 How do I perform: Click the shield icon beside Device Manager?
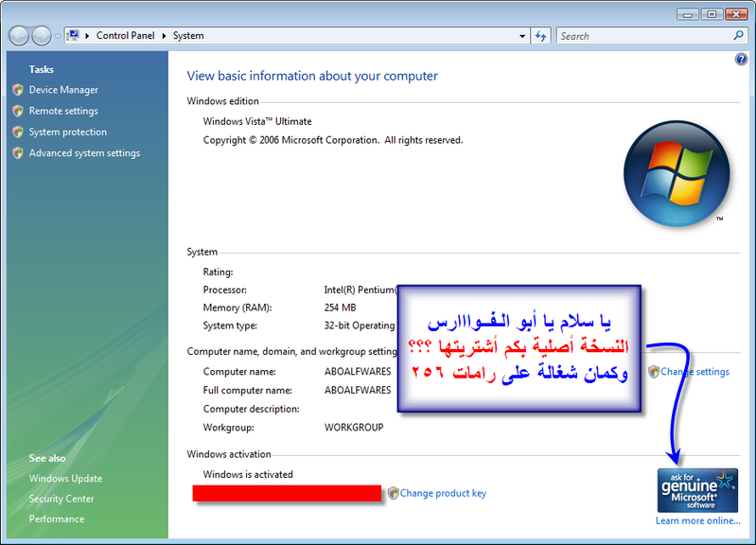coord(18,90)
